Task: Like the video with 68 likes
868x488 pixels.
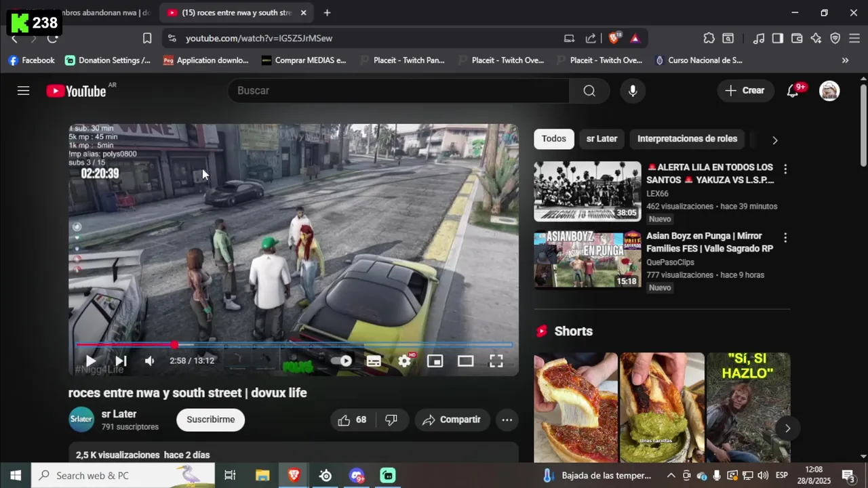Action: [x=352, y=420]
